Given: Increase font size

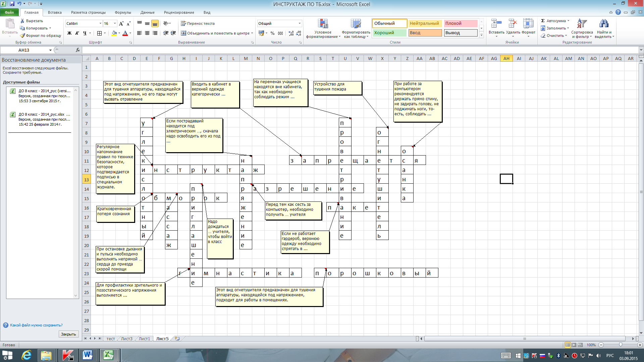Looking at the screenshot, I should [121, 23].
